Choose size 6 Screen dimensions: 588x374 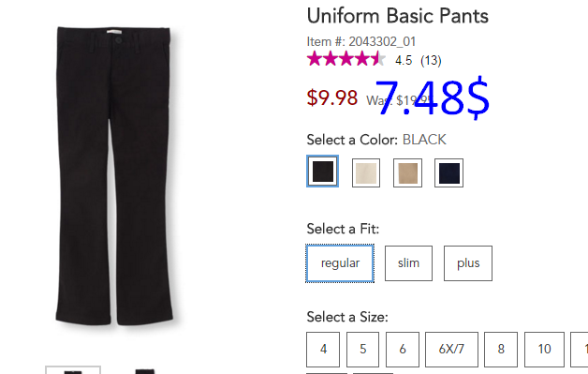[x=403, y=350]
